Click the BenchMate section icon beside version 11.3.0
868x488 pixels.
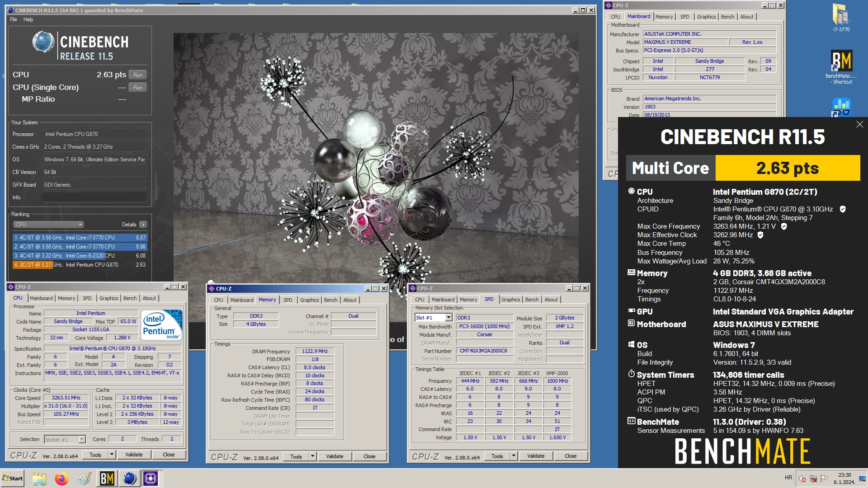(631, 421)
